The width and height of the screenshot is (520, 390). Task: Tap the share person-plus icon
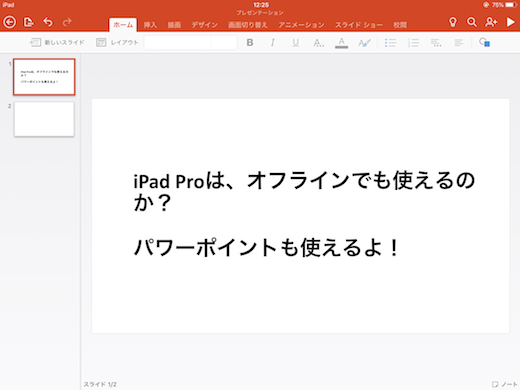point(491,22)
